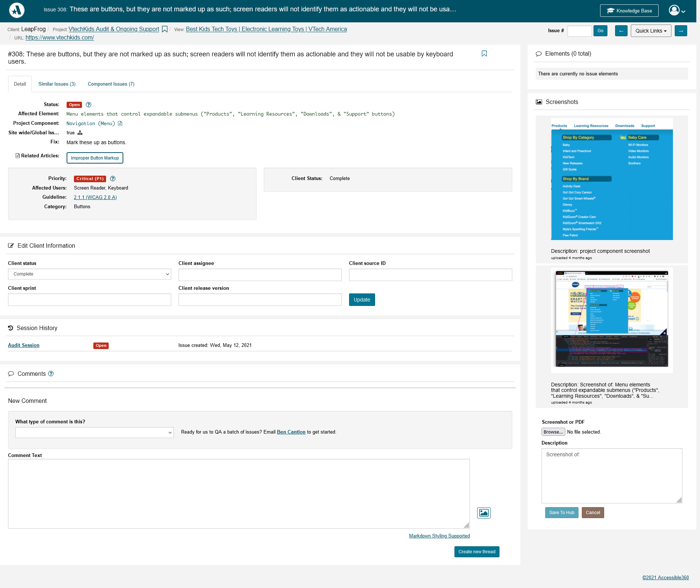700x588 pixels.
Task: Click the Navigation (Menu) component link
Action: 91,124
